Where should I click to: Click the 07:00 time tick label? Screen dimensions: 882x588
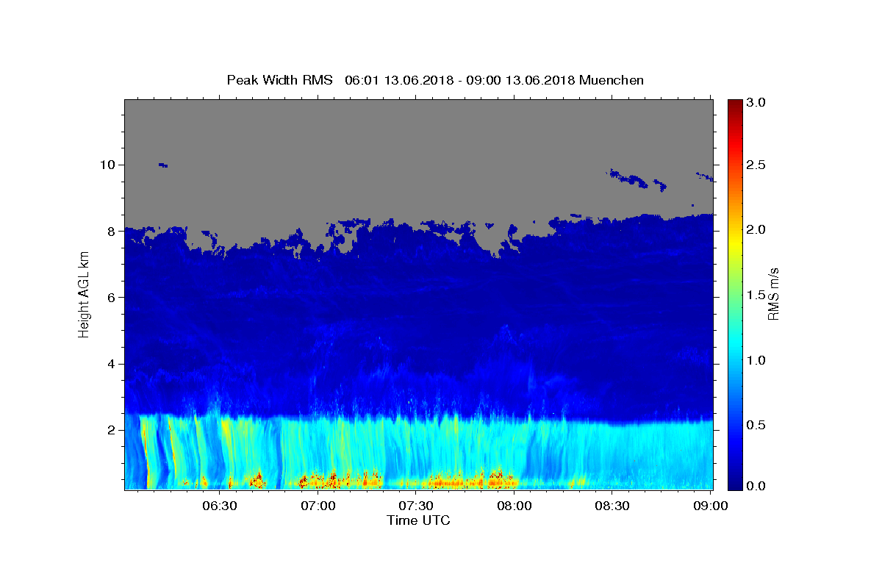(318, 506)
